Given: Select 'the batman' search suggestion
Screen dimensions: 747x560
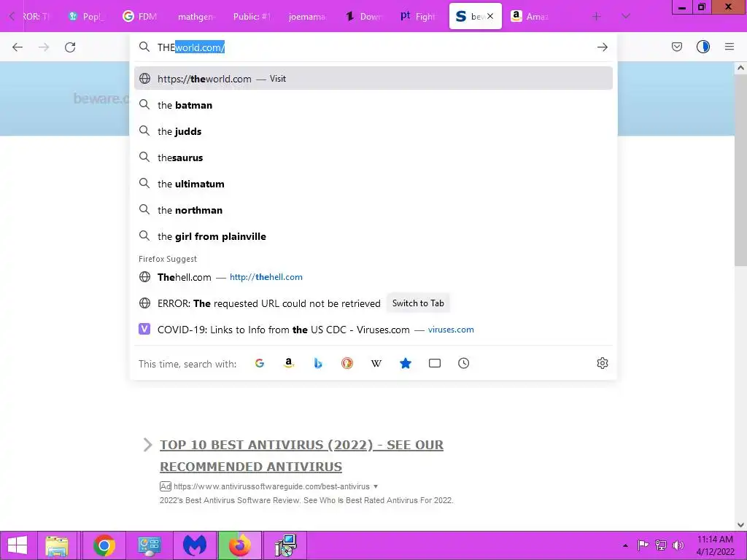Looking at the screenshot, I should 373,105.
